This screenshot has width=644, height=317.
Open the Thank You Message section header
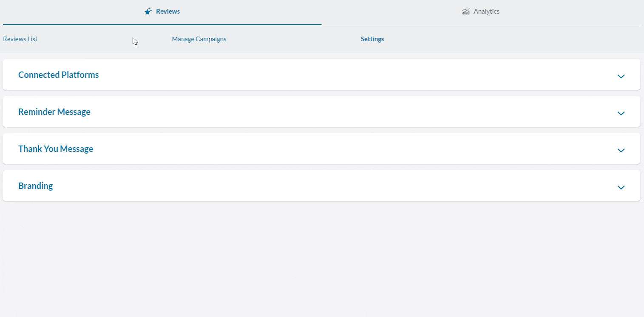tap(56, 149)
